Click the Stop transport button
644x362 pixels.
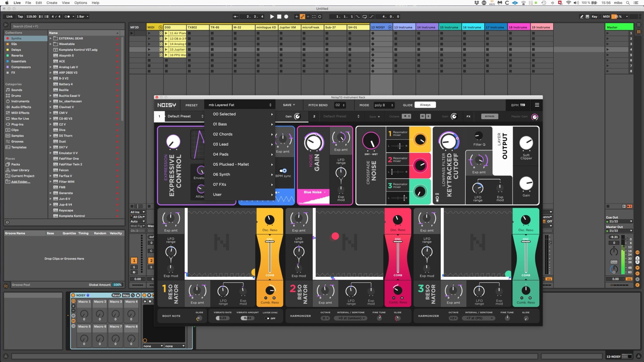click(x=279, y=17)
